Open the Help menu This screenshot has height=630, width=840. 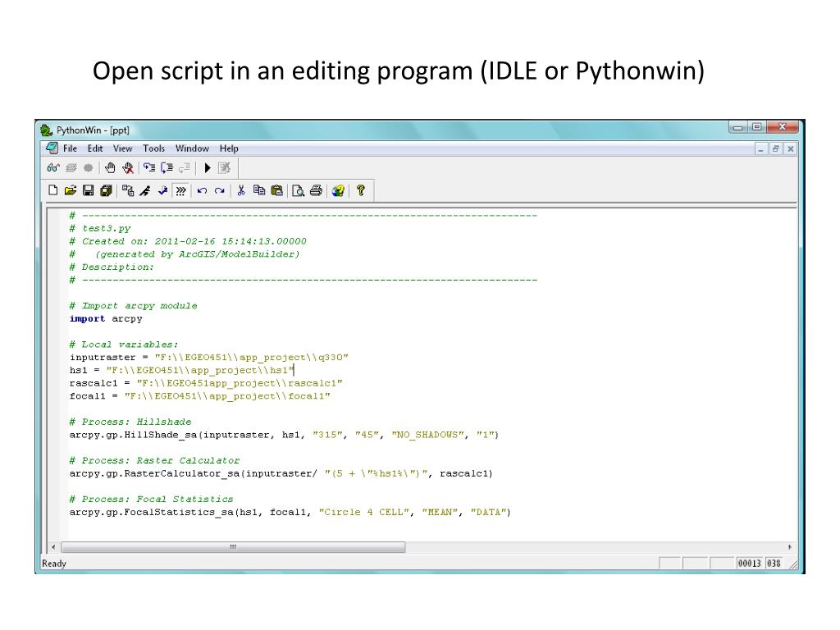[229, 148]
